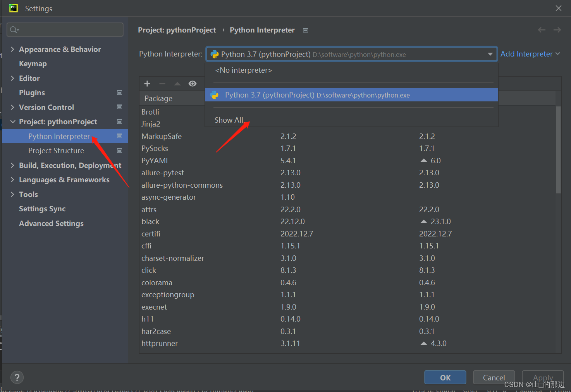Click the forward navigation arrow
The width and height of the screenshot is (571, 392).
click(557, 30)
